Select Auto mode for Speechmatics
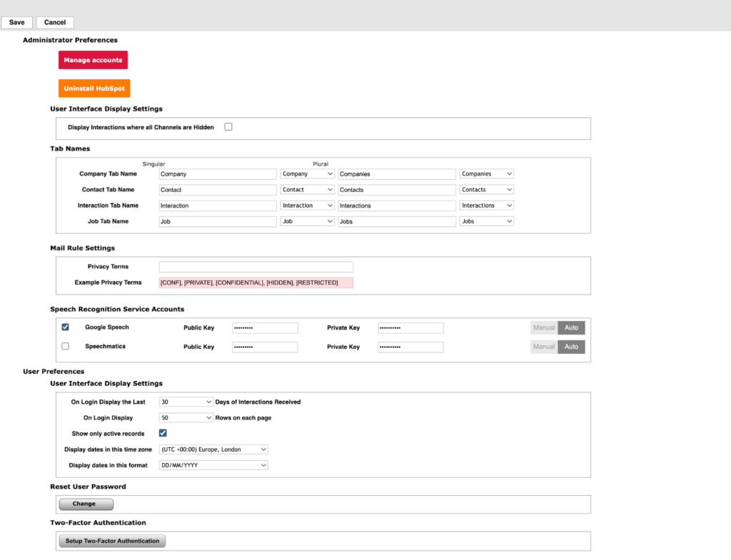 571,347
